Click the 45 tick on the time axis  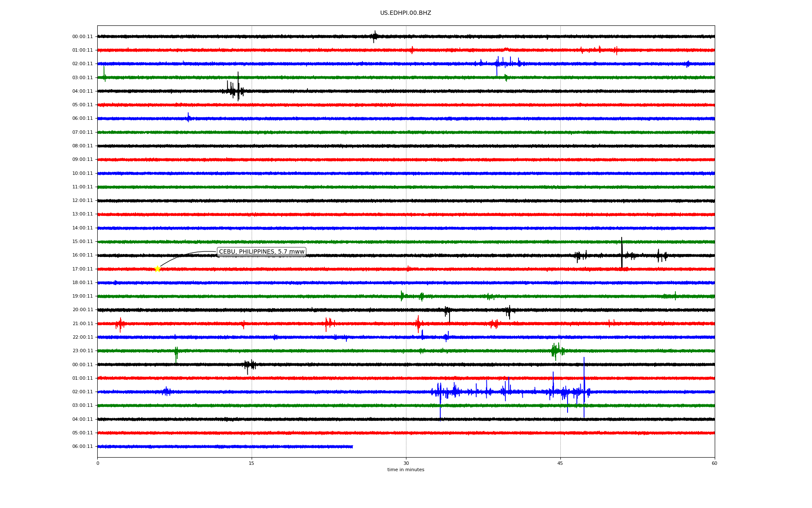point(560,463)
